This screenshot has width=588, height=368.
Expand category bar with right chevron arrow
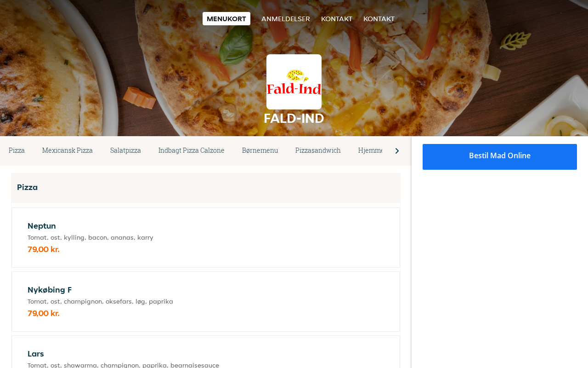click(397, 151)
